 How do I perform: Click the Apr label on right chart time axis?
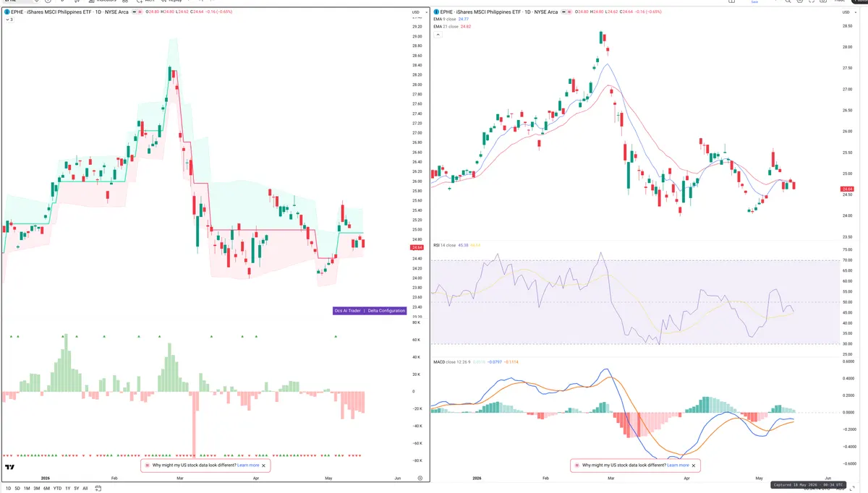pyautogui.click(x=686, y=479)
